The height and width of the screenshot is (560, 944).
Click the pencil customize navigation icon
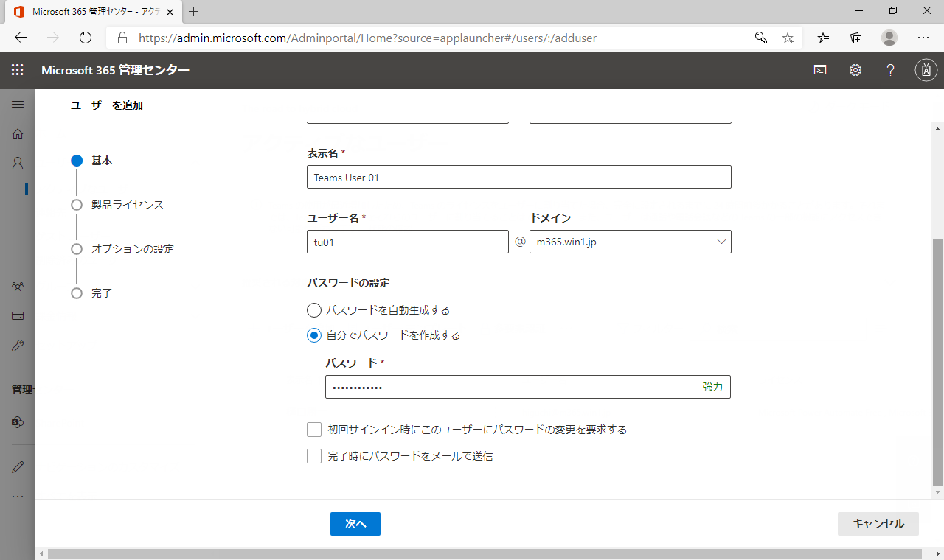coord(18,466)
